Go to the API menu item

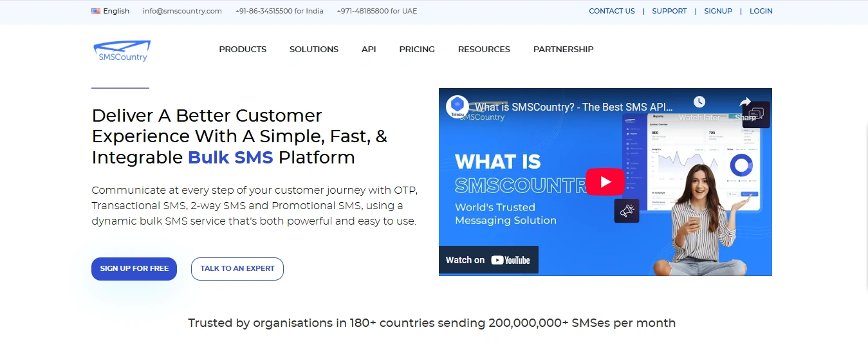(369, 49)
